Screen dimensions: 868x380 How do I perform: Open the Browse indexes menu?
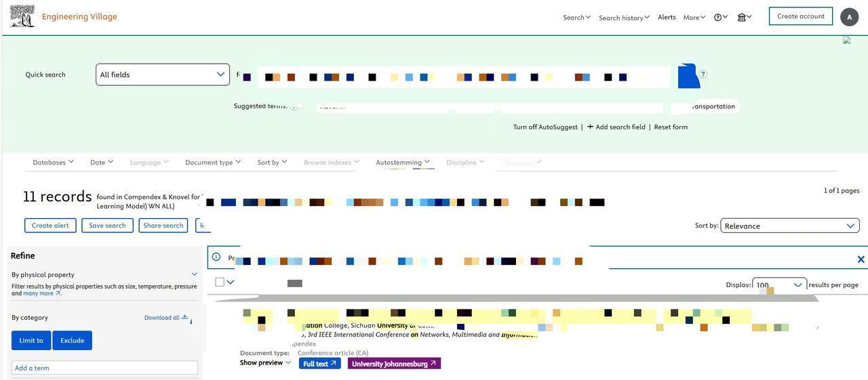[x=332, y=162]
